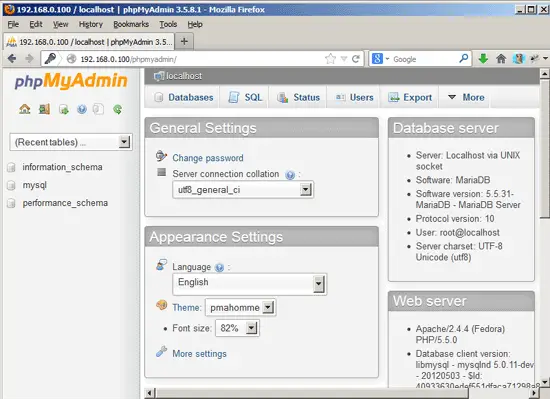Click the Google search input field
Viewport: 550px width, 399px height.
424,59
